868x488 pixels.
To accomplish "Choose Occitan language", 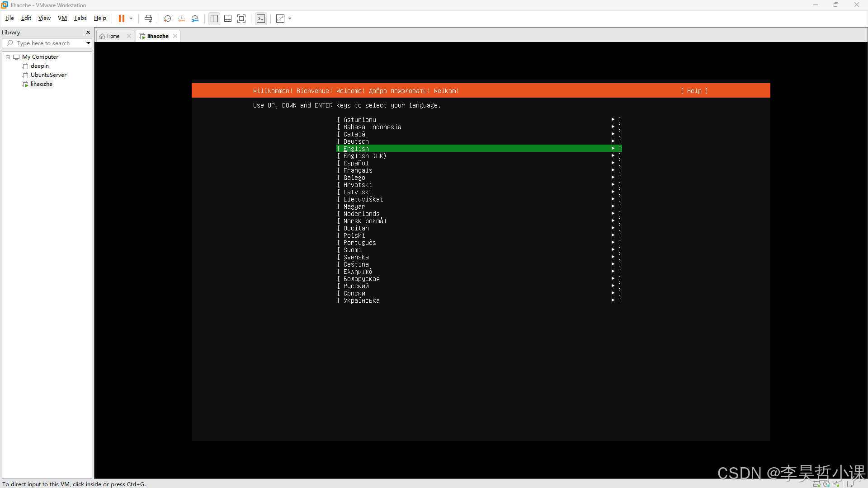I will (x=479, y=228).
